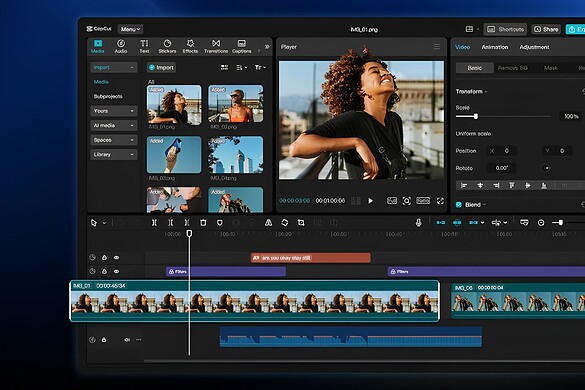This screenshot has width=585, height=390.
Task: Open the media sort dropdown
Action: [241, 67]
